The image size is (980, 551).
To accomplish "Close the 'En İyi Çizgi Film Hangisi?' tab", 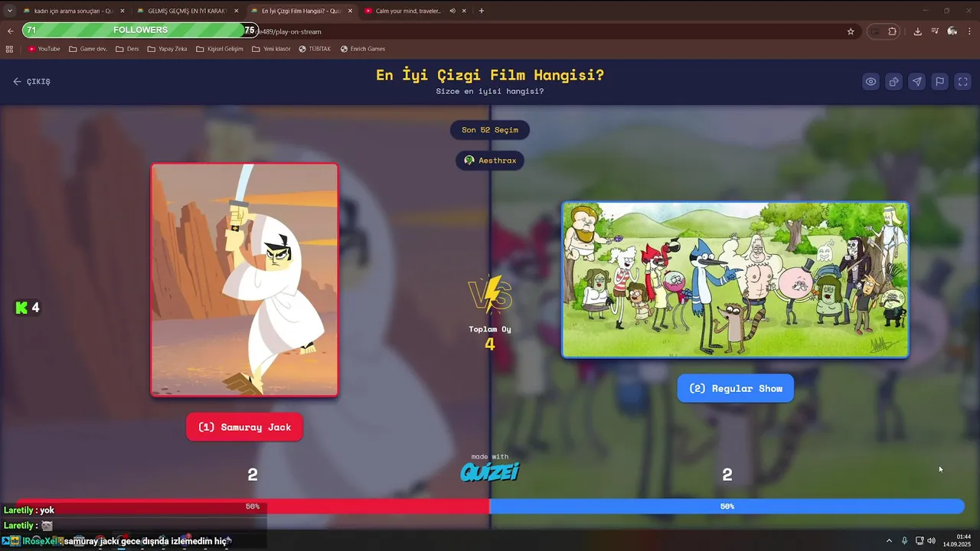I will 350,11.
